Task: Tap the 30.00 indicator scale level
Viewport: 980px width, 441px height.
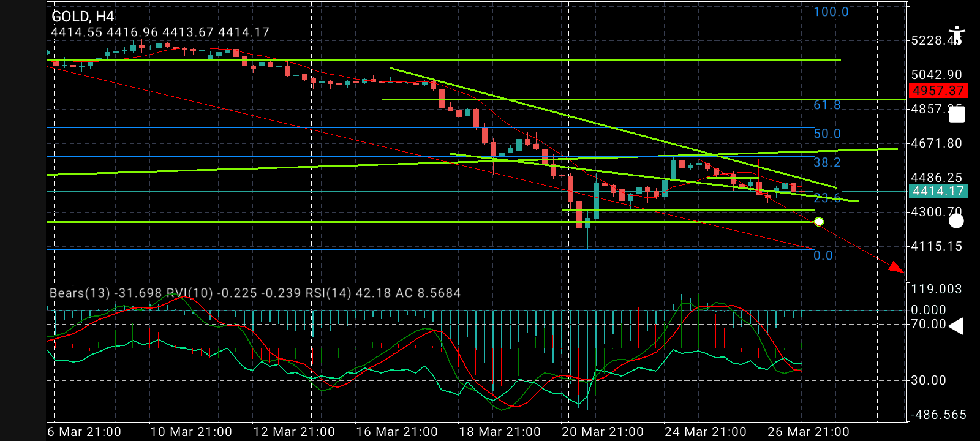Action: [929, 380]
